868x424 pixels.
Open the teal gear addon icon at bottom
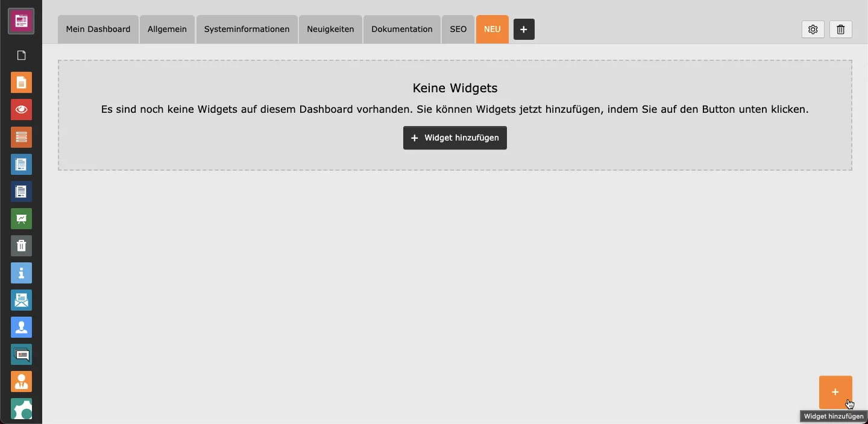21,410
